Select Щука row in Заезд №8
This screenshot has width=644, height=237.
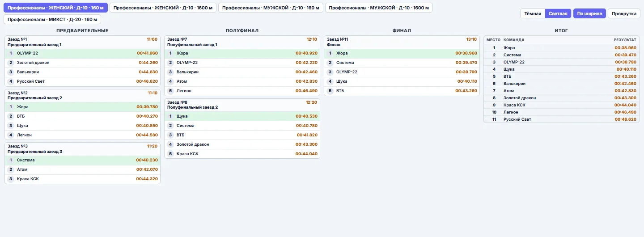pyautogui.click(x=242, y=116)
